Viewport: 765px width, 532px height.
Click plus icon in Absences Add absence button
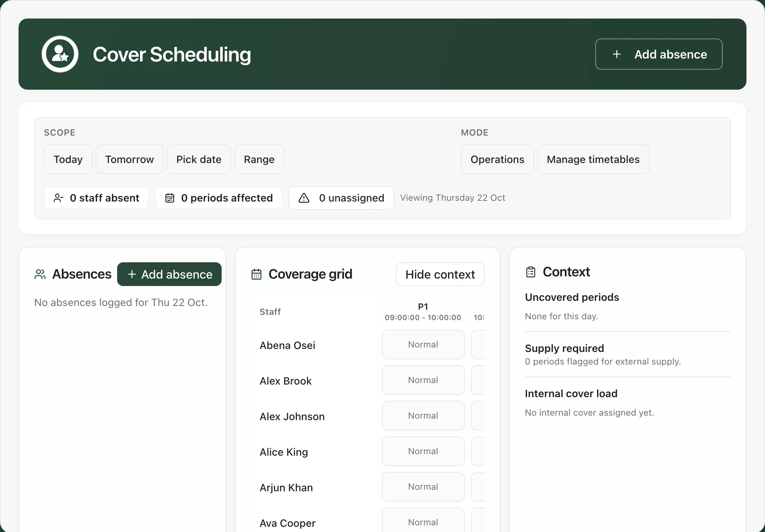(x=132, y=274)
